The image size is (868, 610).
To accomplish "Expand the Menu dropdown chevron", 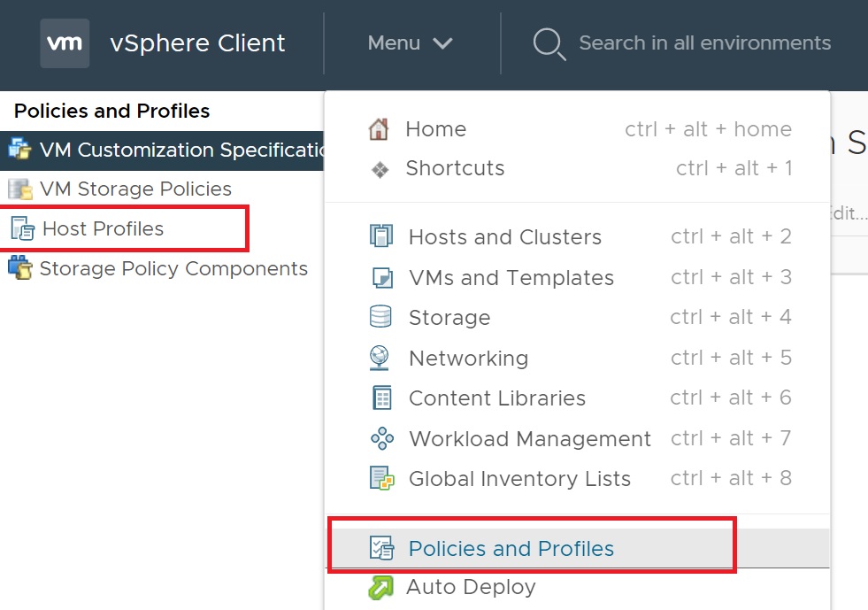I will point(442,43).
